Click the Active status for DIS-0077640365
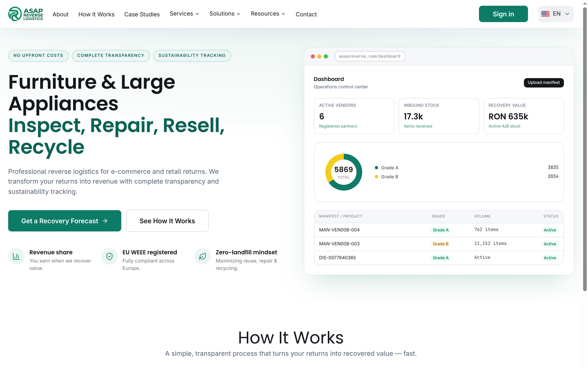Viewport: 588px width, 368px height. [x=550, y=258]
